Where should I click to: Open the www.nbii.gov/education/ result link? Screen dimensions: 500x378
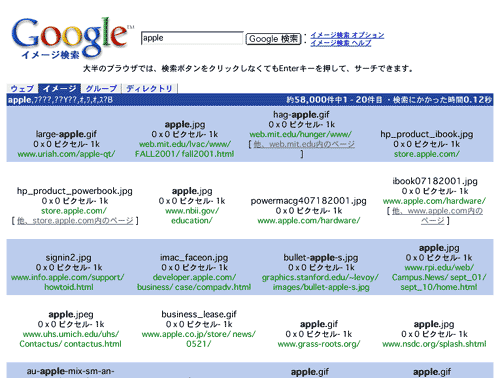192,216
